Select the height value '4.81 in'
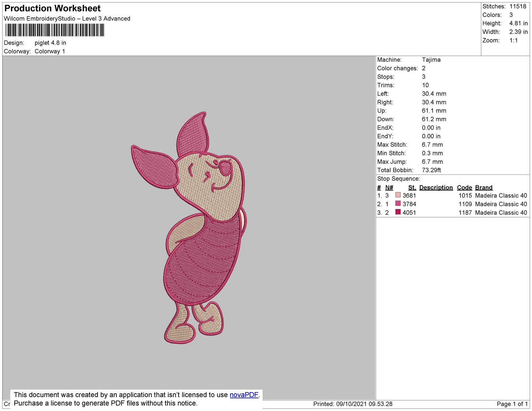The width and height of the screenshot is (532, 411). [518, 24]
